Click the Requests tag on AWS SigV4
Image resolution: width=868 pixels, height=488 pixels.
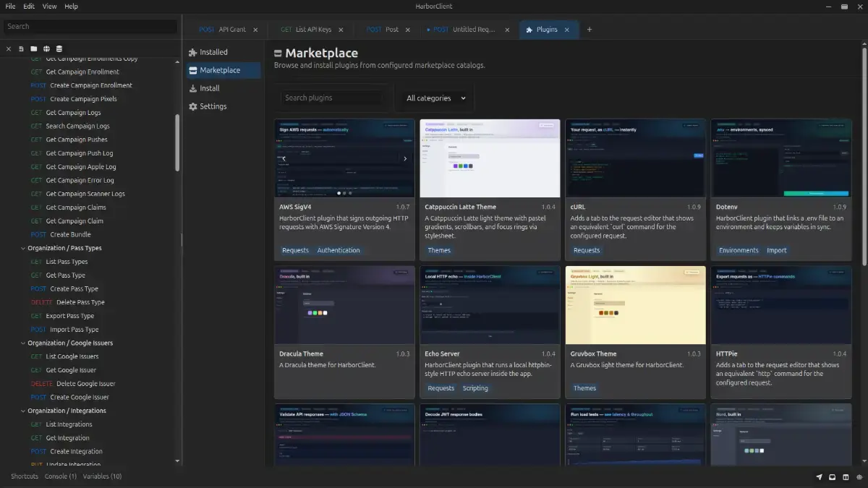295,250
